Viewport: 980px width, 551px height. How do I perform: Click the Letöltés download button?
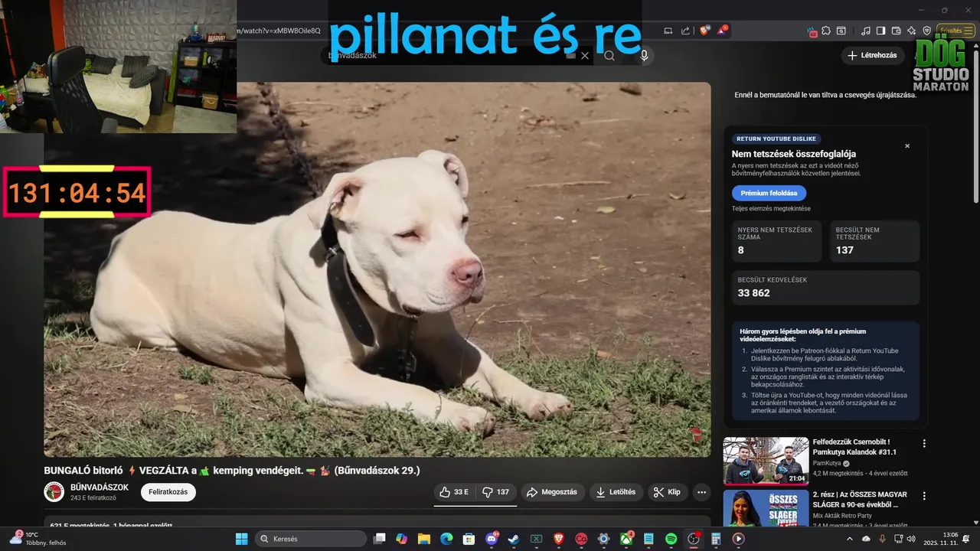pos(617,492)
